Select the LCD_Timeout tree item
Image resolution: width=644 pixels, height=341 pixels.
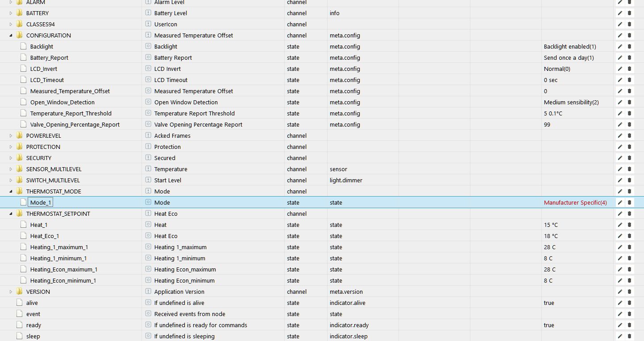[47, 80]
